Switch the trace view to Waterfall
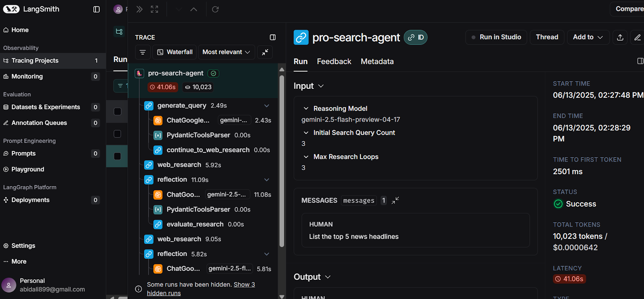 175,52
